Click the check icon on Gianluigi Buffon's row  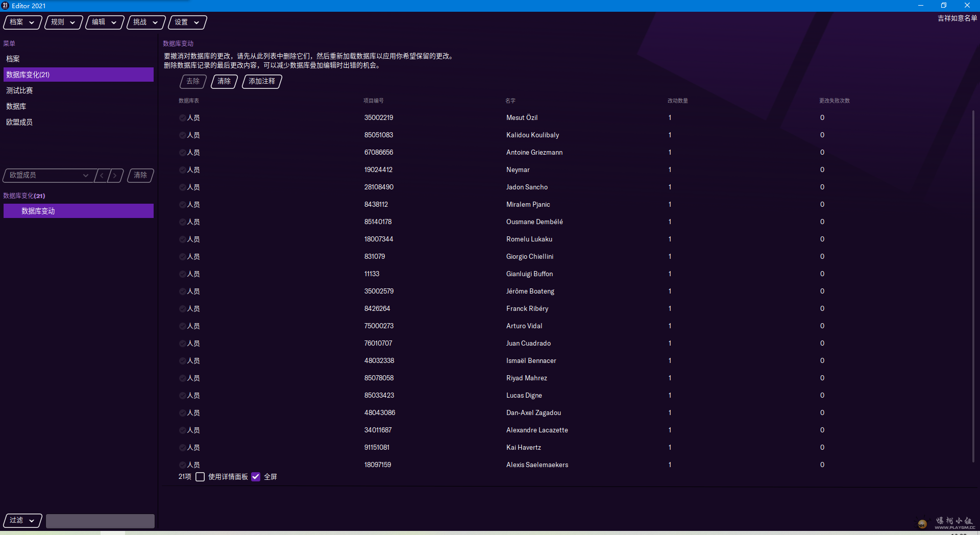pos(182,274)
